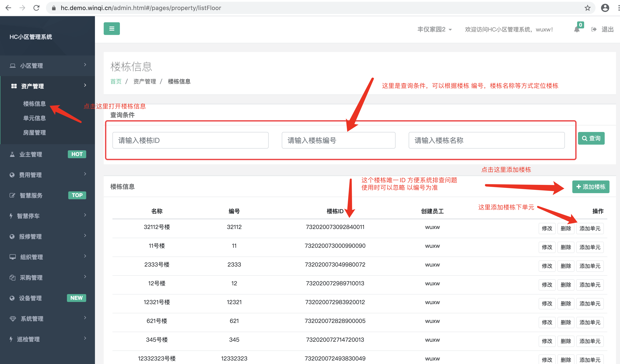
Task: Reload page using the browser refresh icon
Action: pos(36,8)
